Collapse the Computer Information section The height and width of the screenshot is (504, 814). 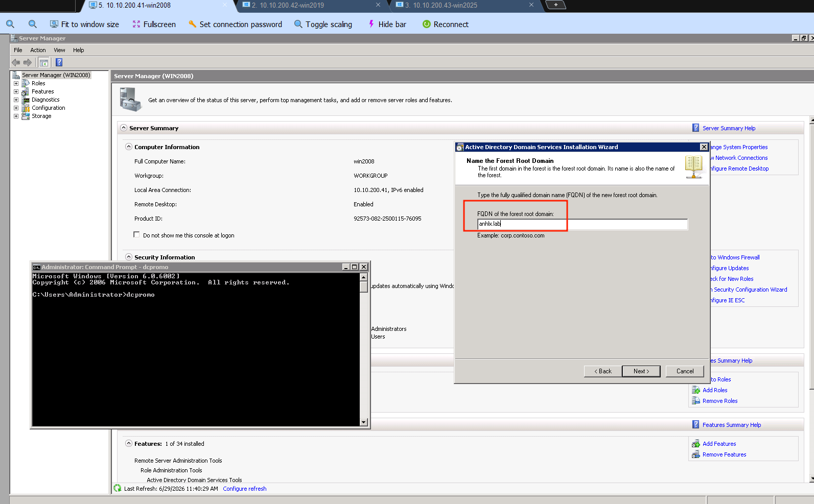coord(129,147)
